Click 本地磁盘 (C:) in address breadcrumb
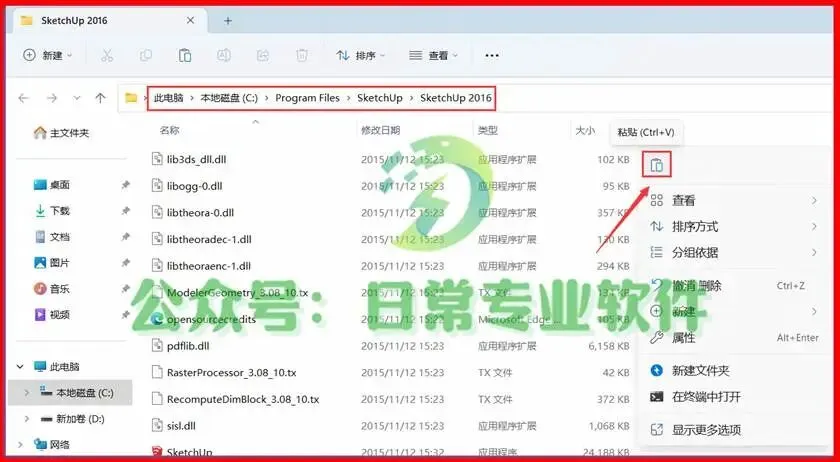Viewport: 840px width, 462px height. tap(229, 98)
